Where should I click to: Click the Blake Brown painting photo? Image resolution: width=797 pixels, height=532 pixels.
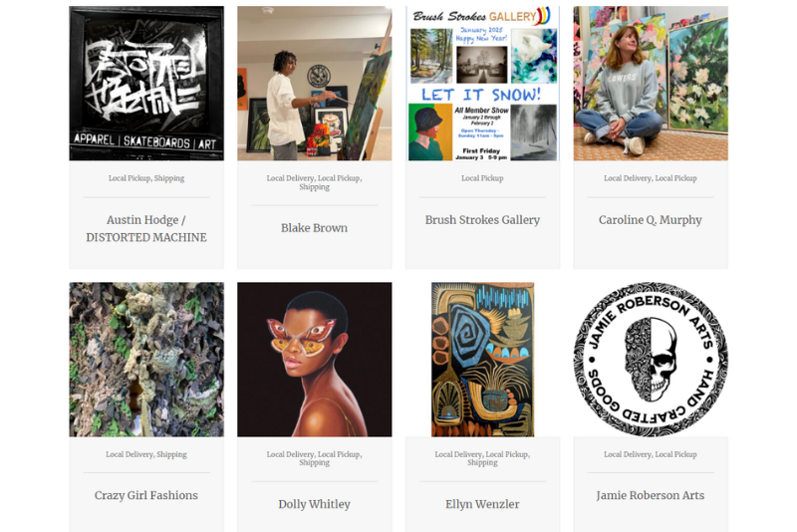315,84
